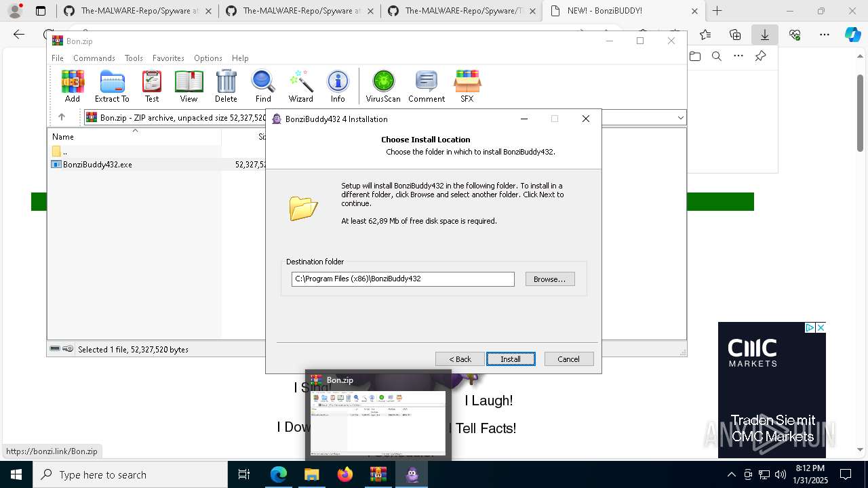This screenshot has height=488, width=868.
Task: Open Edge Settings and more menu
Action: coord(825,35)
